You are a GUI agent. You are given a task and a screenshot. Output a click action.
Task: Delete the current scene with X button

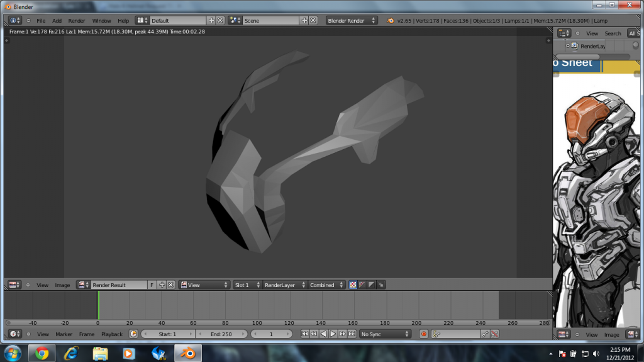coord(313,21)
